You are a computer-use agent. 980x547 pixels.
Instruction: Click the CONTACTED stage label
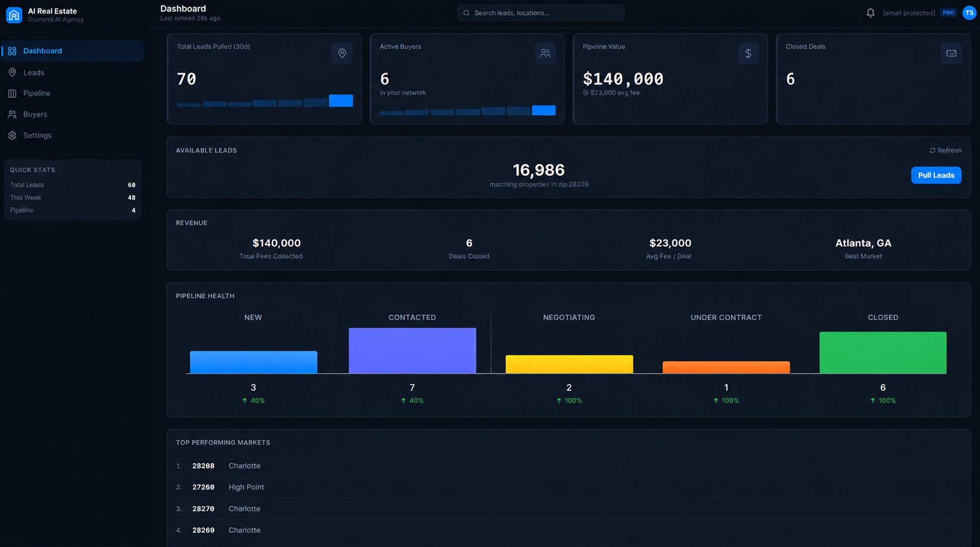coord(412,318)
